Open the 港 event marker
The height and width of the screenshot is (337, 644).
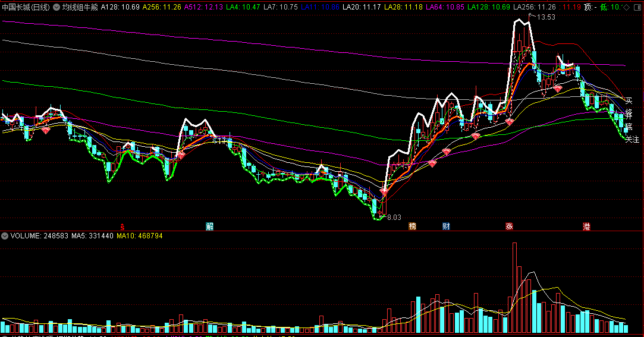[x=586, y=226]
